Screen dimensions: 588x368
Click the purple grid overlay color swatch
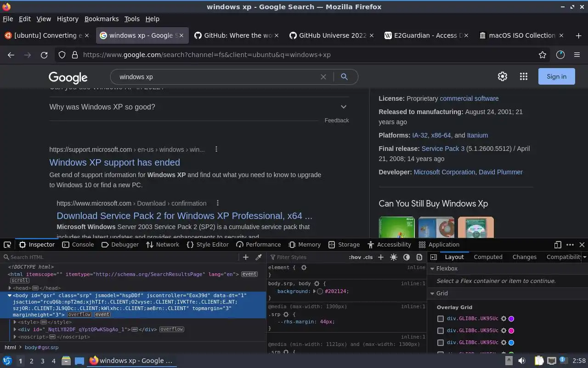coord(511,318)
